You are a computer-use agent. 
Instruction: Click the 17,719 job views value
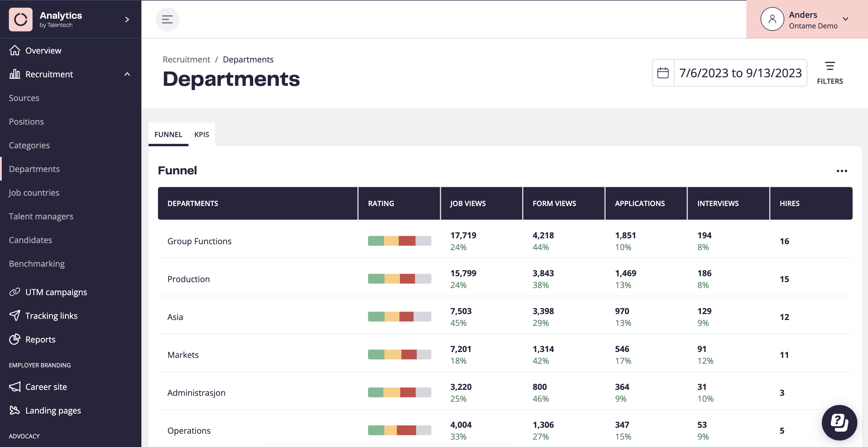(463, 235)
